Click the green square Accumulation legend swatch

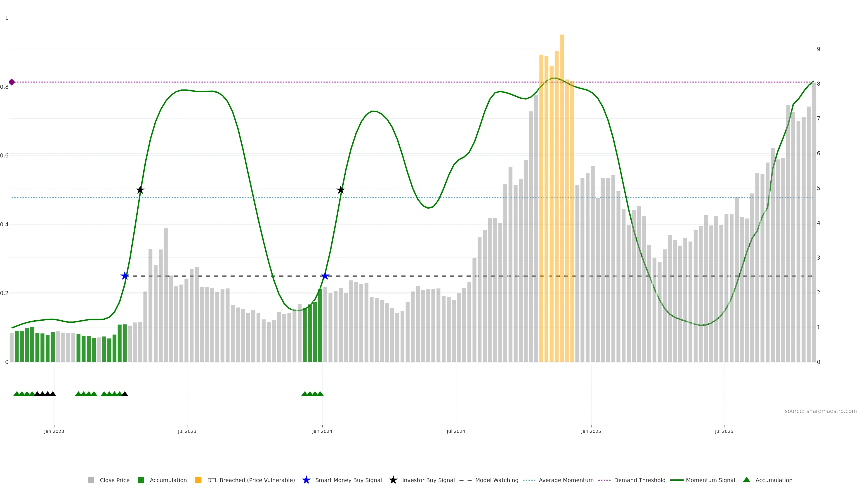141,480
